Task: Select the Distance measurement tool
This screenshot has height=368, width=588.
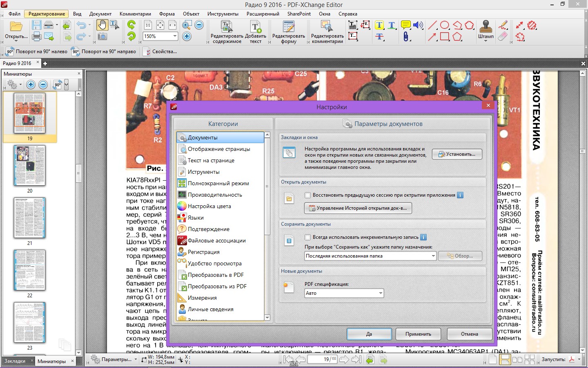Action: [519, 25]
